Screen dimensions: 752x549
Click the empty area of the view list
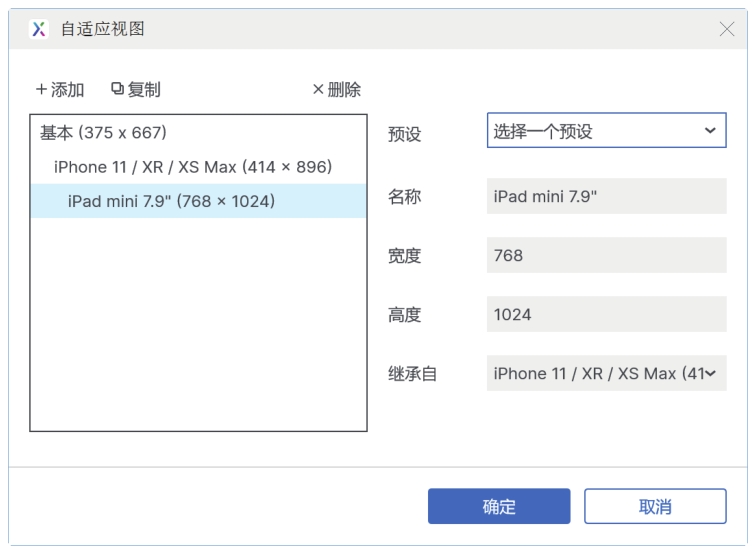[x=198, y=330]
